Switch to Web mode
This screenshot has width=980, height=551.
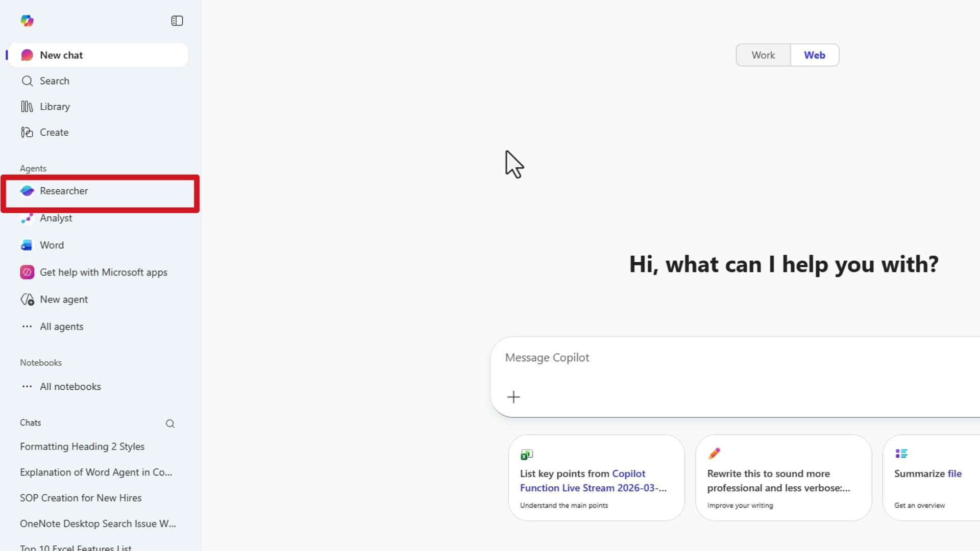[x=814, y=55]
